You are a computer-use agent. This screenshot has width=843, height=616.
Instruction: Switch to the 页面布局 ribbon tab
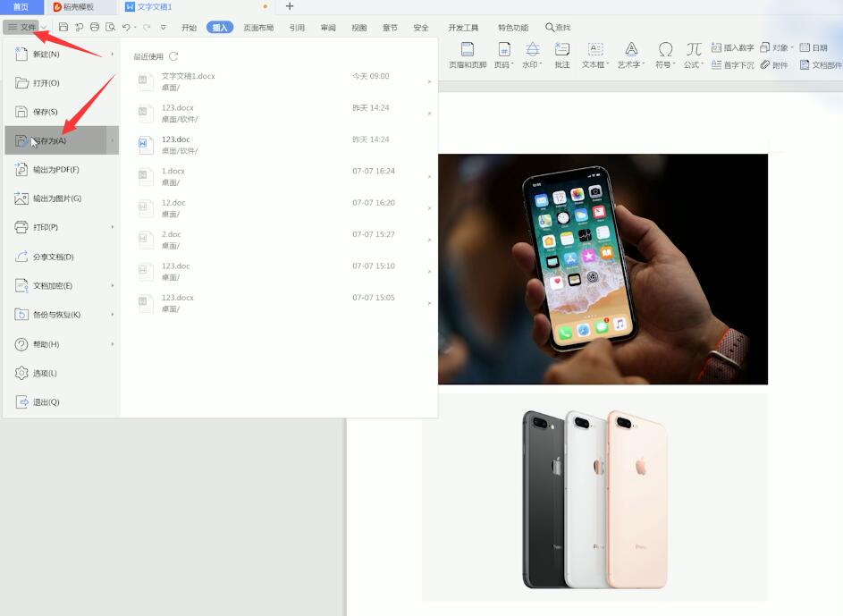258,28
